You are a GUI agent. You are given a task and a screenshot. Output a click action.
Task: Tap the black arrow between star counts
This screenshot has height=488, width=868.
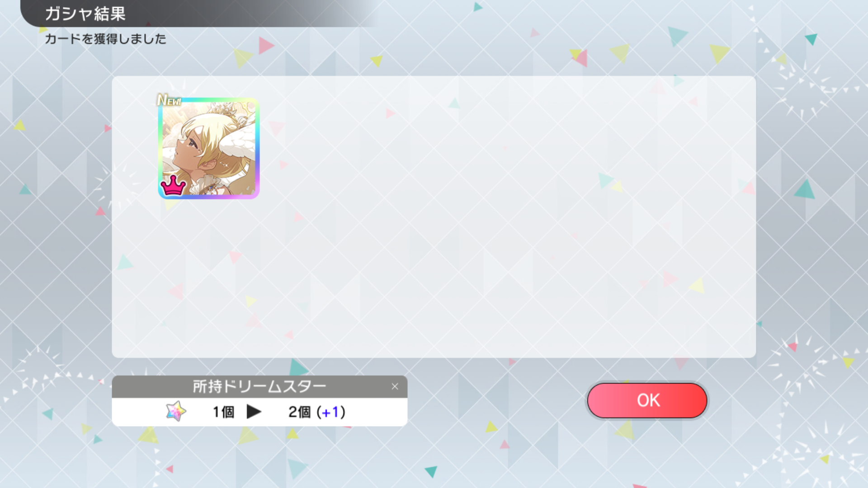tap(254, 412)
